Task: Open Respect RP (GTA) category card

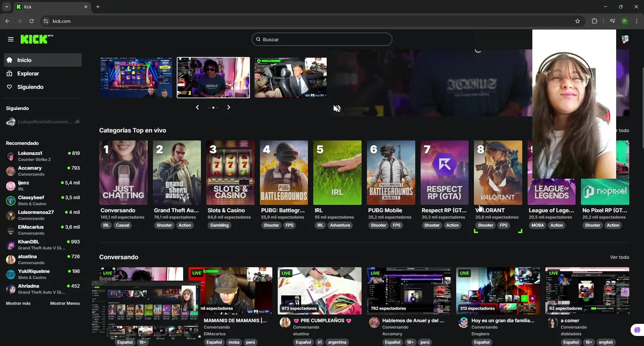Action: click(444, 173)
